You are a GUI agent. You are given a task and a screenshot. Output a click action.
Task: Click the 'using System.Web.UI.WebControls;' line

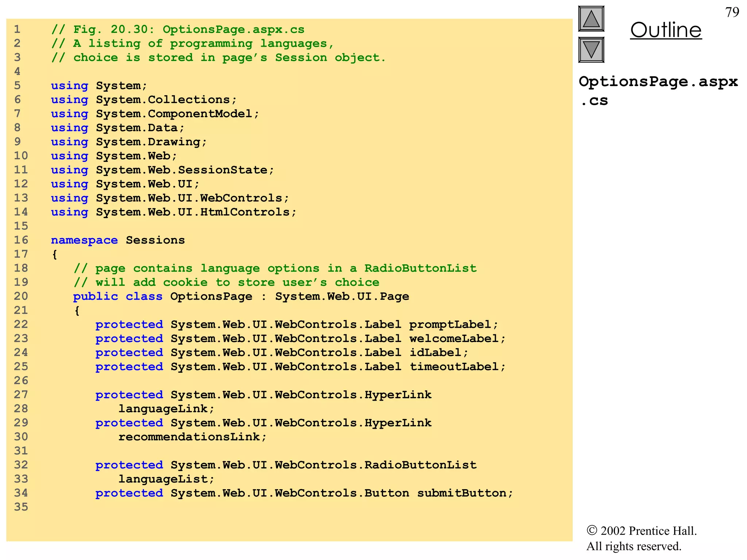point(170,198)
